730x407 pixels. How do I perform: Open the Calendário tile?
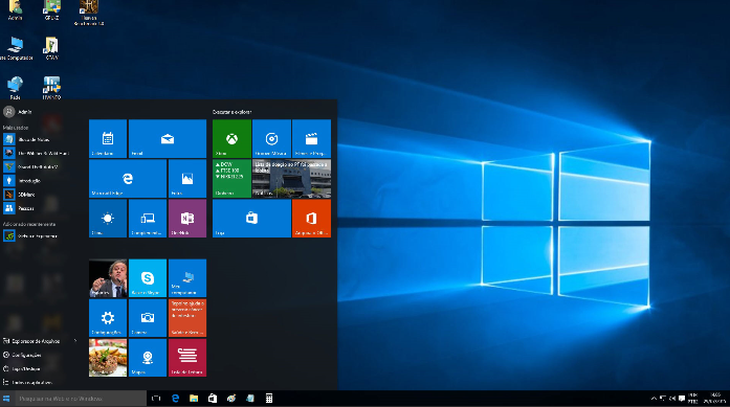(x=108, y=138)
